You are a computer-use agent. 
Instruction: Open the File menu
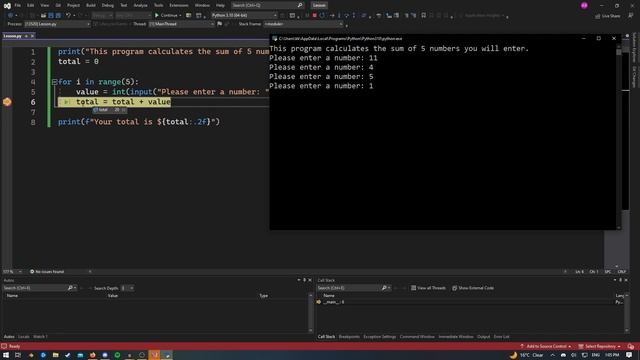[x=18, y=5]
